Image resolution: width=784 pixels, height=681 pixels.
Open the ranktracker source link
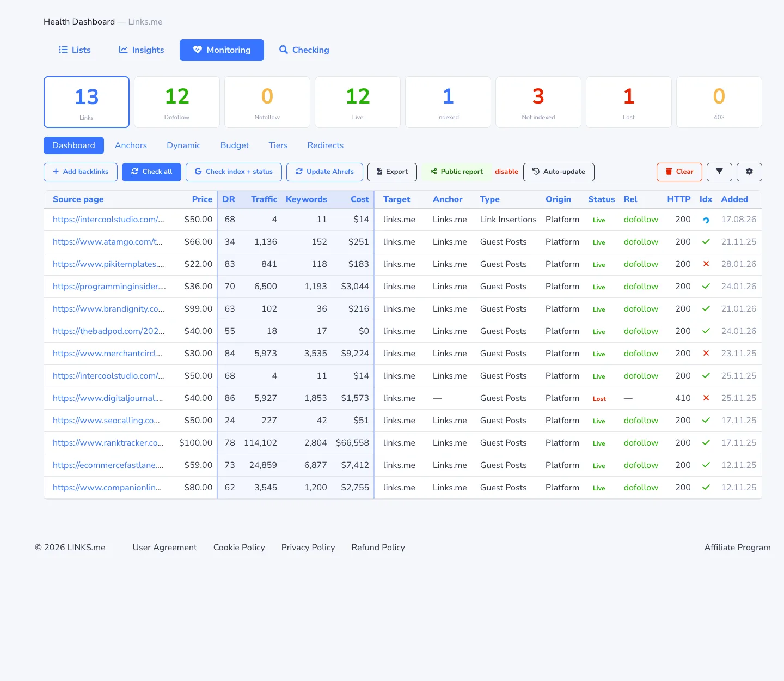click(x=108, y=442)
